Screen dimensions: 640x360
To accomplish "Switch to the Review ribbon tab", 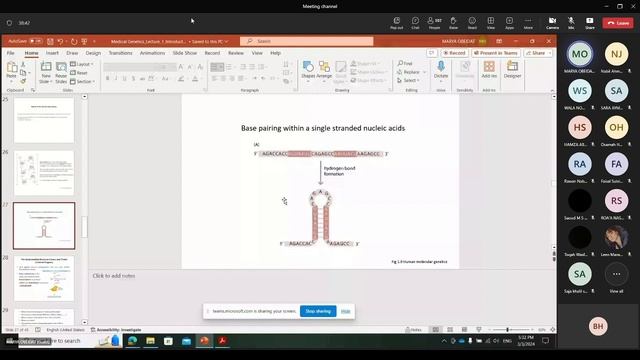I will click(236, 53).
